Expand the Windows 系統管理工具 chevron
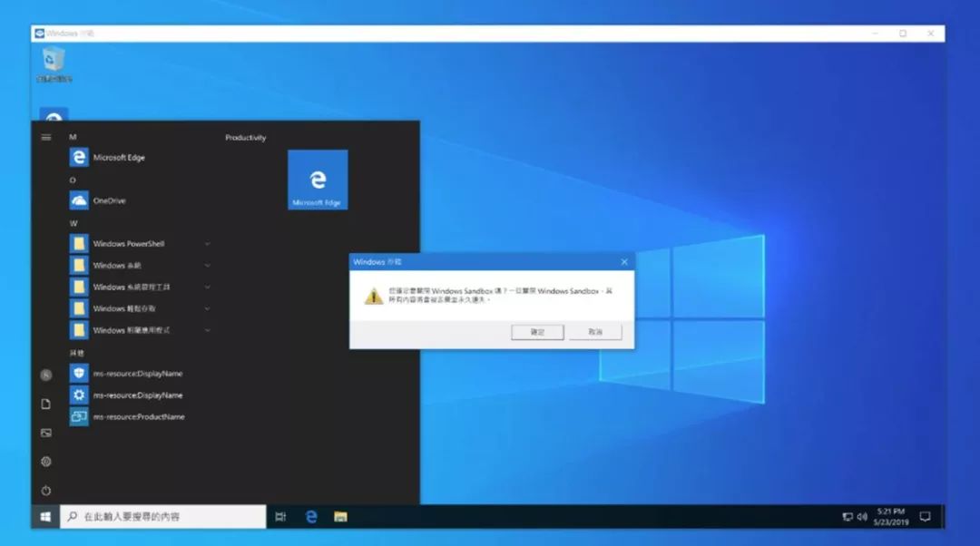This screenshot has width=980, height=546. [208, 287]
